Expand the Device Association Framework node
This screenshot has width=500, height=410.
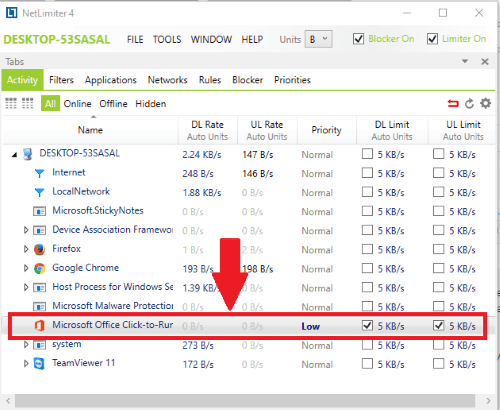26,230
